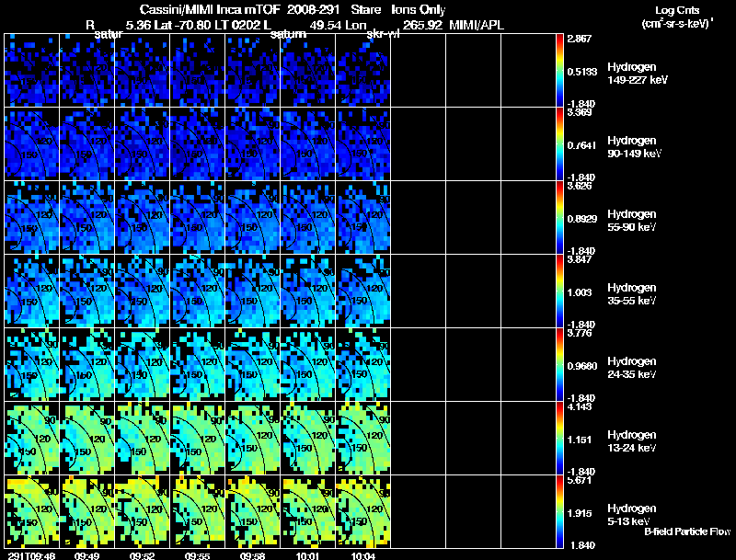Click the '3.626' colorbar maximum value
736x560 pixels.
tap(580, 186)
